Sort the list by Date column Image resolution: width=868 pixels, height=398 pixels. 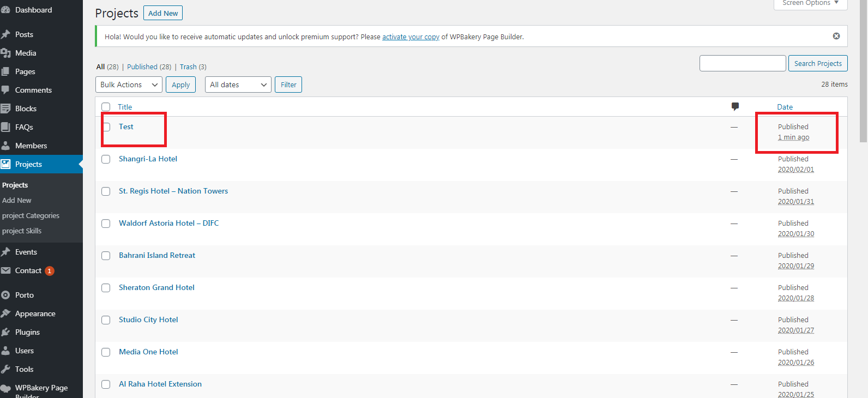785,107
